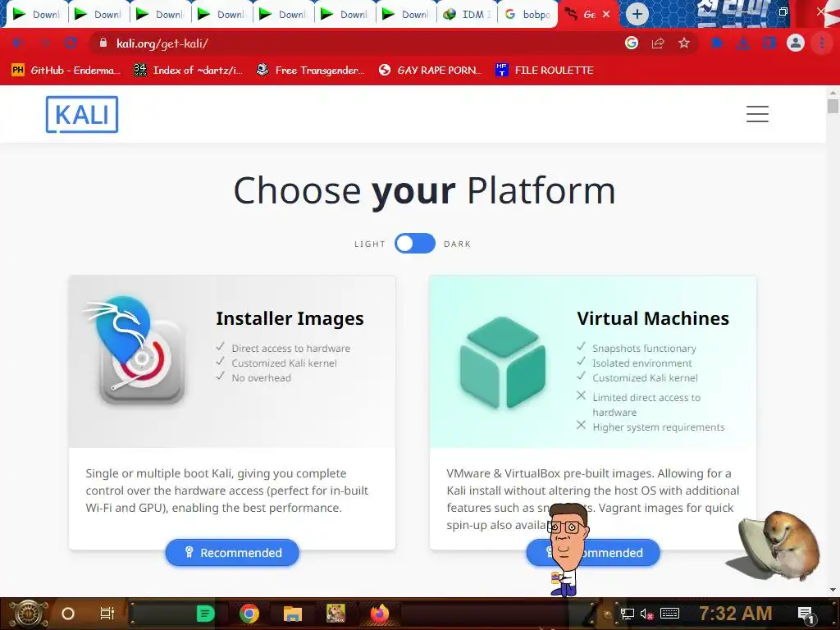Switch to the bobpo Google search tab
840x630 pixels.
pyautogui.click(x=527, y=15)
